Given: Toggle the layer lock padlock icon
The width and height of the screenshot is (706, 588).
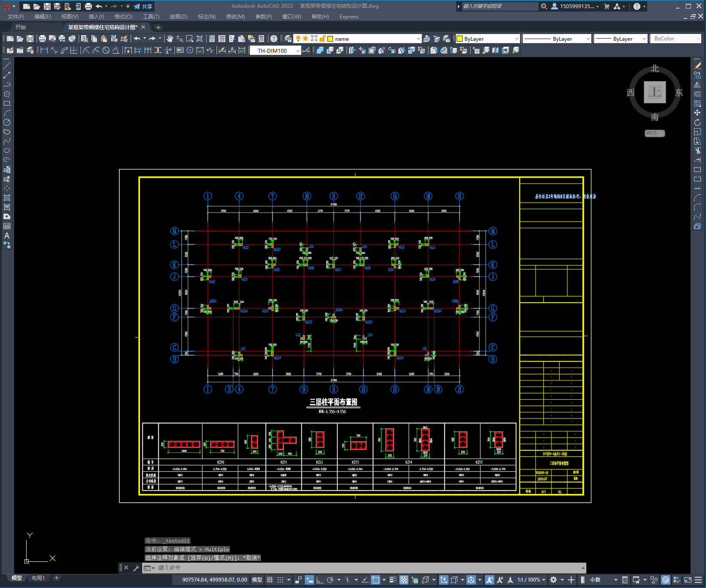Looking at the screenshot, I should pos(322,39).
